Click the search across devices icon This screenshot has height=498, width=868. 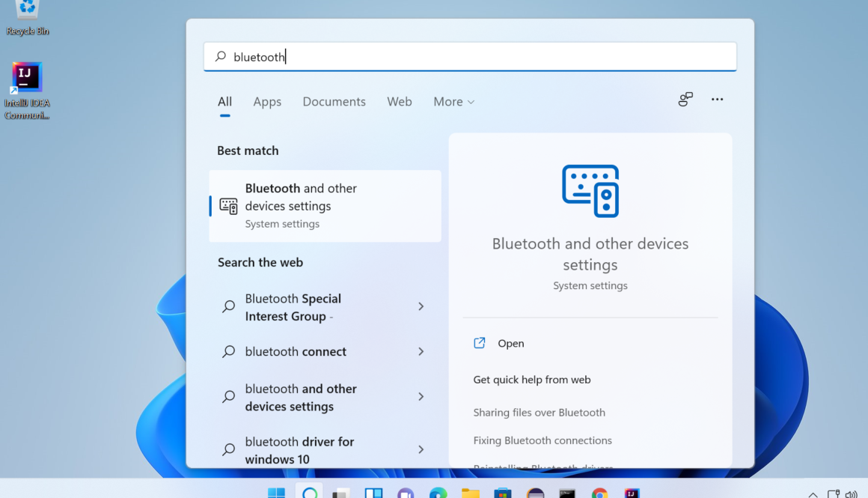point(685,100)
